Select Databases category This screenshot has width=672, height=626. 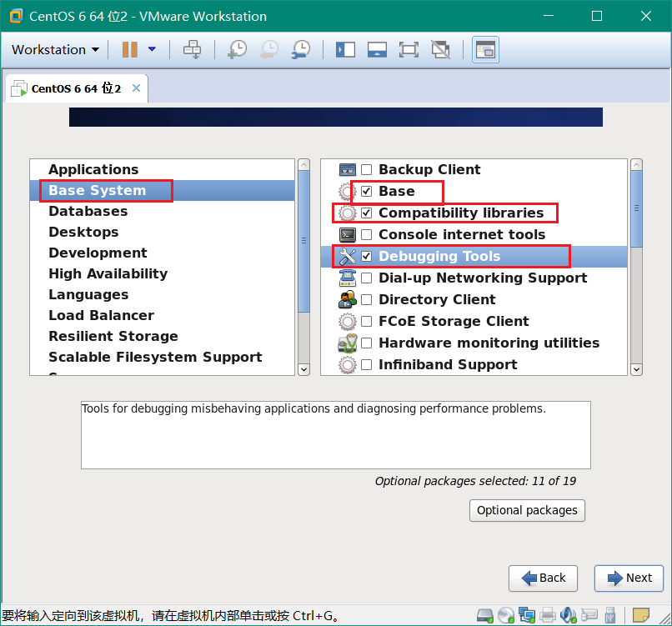[162, 211]
